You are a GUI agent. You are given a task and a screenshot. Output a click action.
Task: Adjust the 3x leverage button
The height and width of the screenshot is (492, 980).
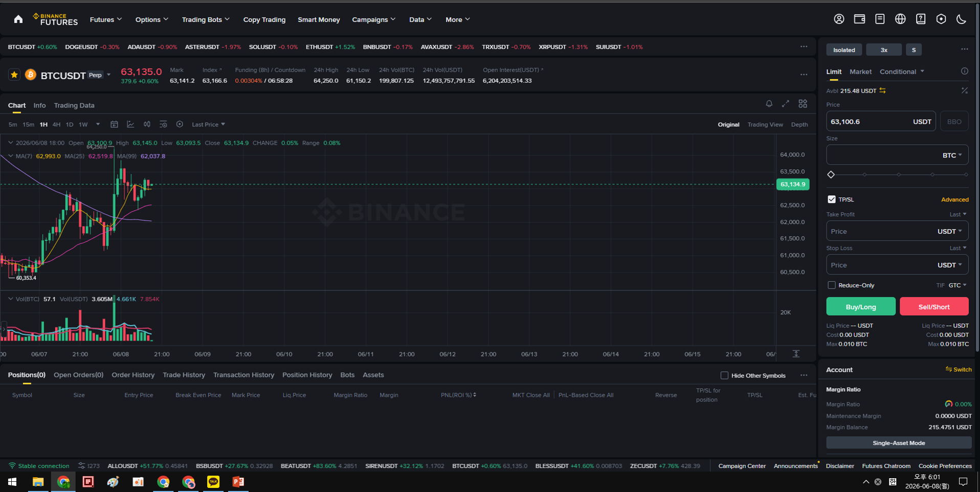[884, 50]
